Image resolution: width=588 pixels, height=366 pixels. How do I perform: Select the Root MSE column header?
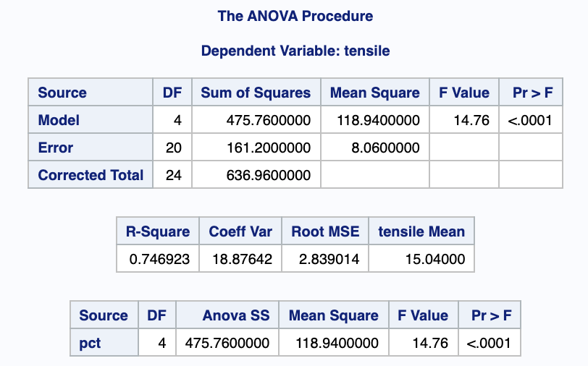click(x=325, y=231)
